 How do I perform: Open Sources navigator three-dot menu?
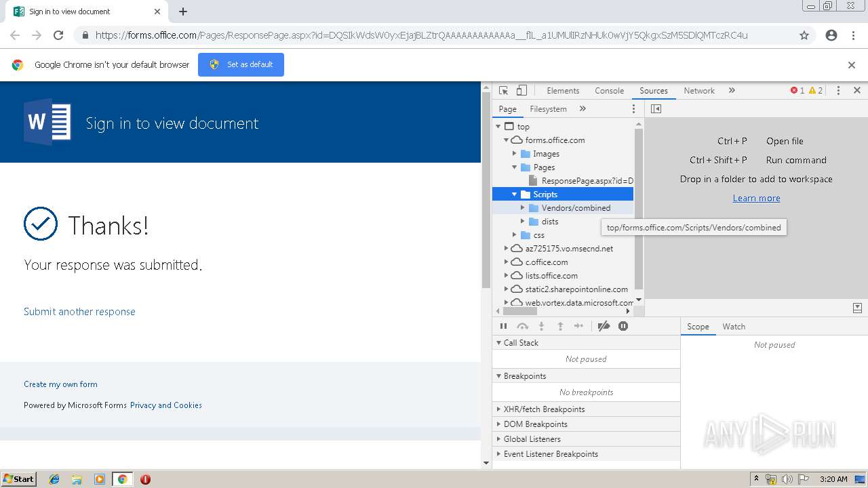634,108
